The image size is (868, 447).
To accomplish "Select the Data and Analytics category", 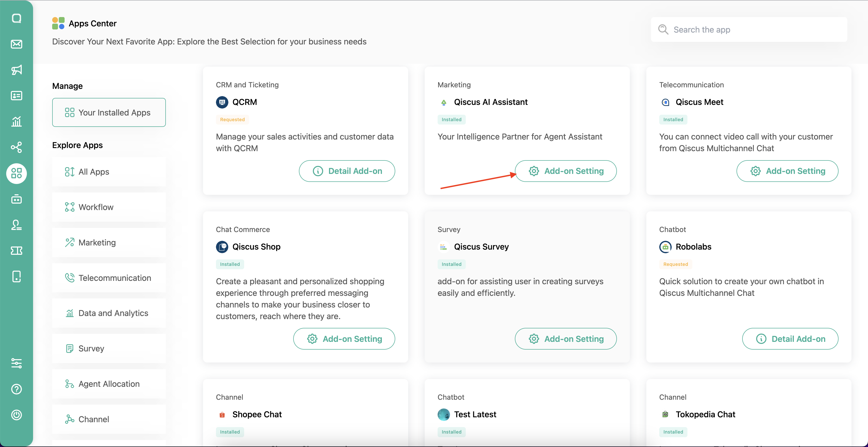I will (x=109, y=313).
